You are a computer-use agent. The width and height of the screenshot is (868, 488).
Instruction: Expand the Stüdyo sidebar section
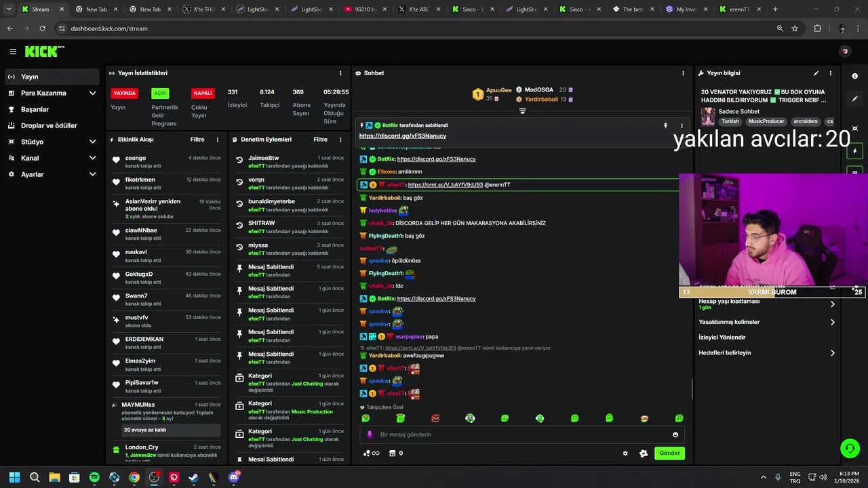[x=52, y=142]
